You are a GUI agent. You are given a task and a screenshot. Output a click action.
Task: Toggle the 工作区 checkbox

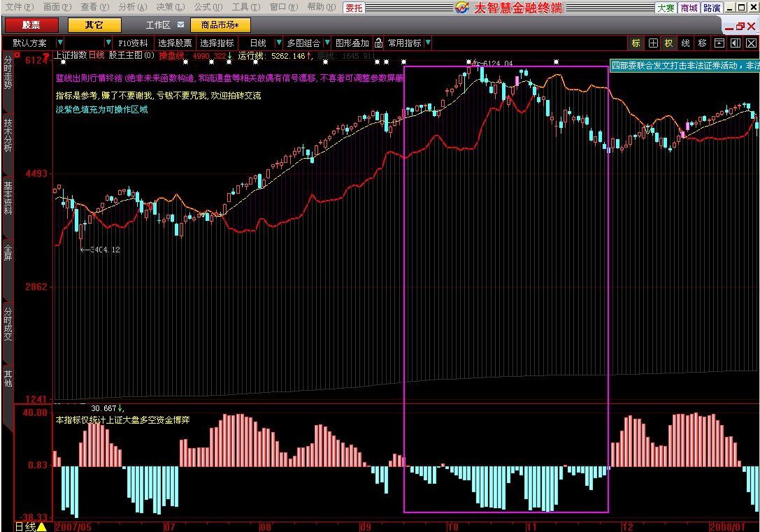tap(180, 25)
